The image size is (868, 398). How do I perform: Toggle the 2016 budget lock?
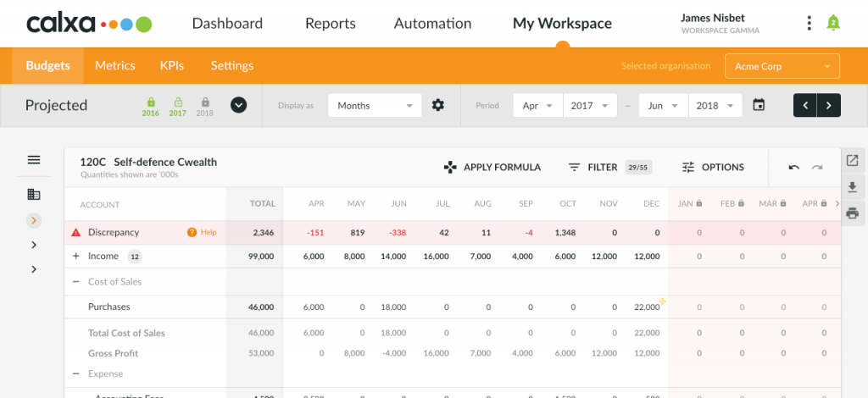click(151, 106)
